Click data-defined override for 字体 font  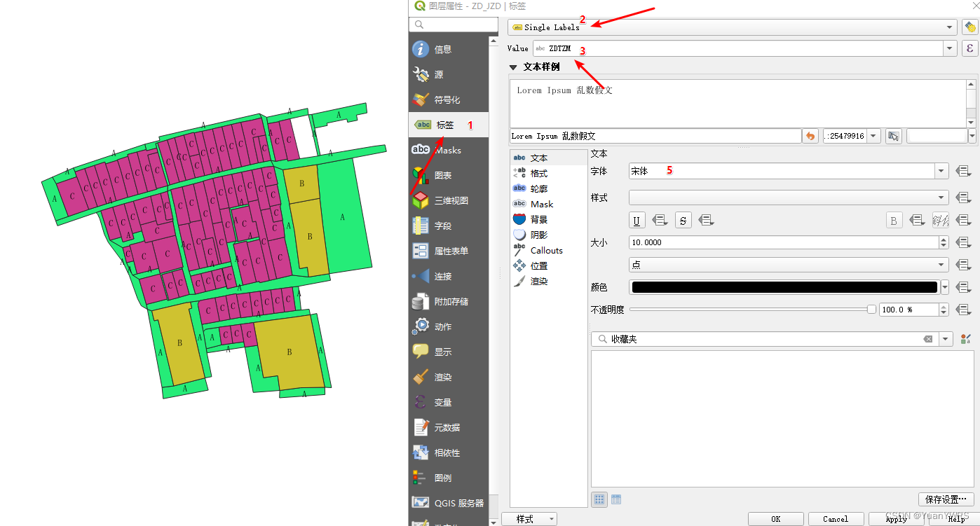[x=963, y=171]
